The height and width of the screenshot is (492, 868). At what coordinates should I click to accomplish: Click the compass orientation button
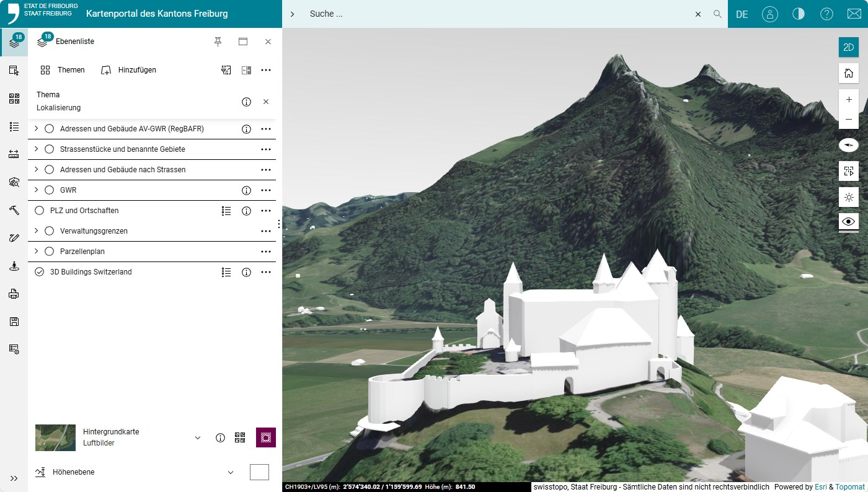pos(848,145)
